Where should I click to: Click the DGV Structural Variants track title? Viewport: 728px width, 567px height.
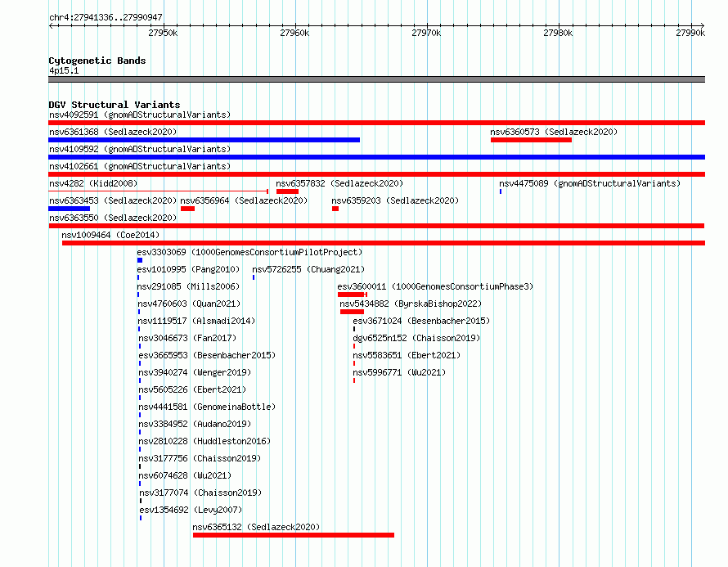[115, 105]
